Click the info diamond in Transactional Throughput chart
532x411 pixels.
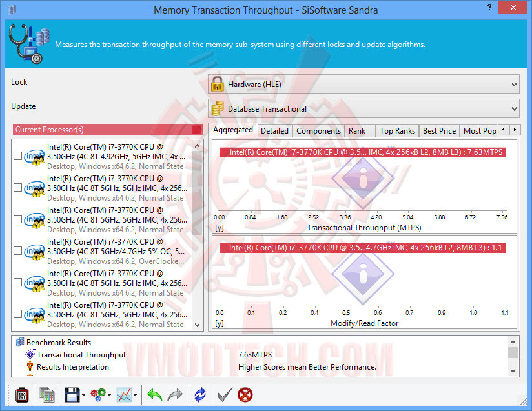363,178
